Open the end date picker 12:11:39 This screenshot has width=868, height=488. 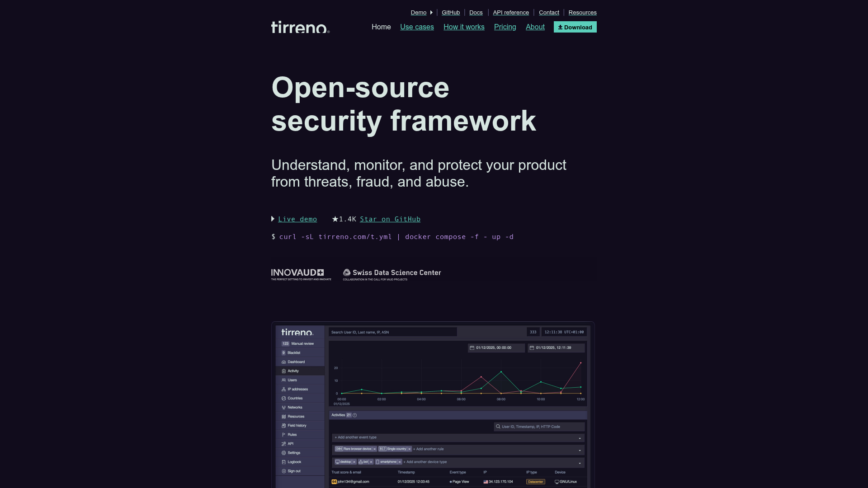(x=556, y=347)
